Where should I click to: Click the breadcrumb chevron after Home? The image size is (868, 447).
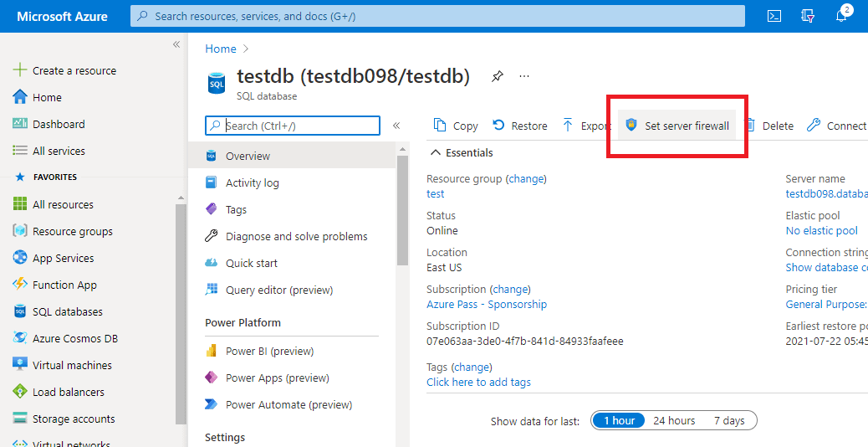246,49
